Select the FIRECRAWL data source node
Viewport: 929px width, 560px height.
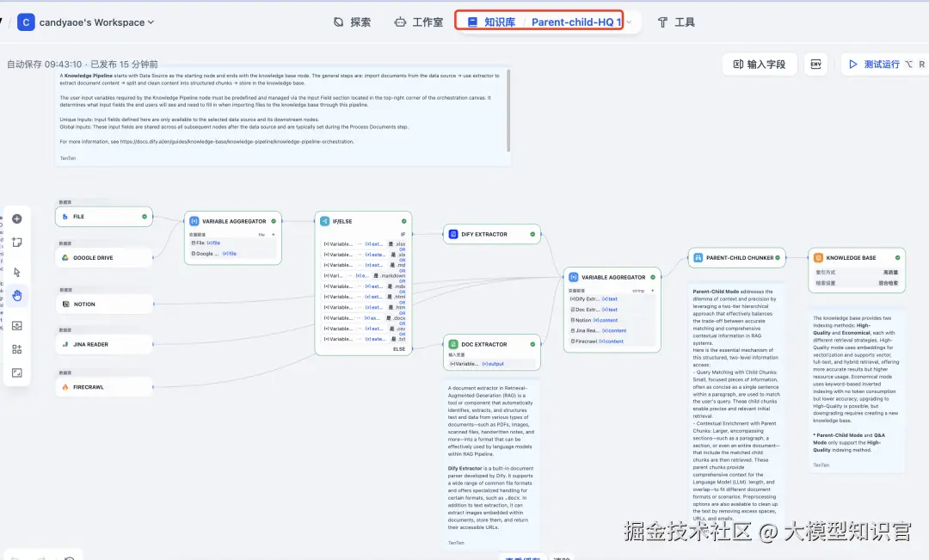(104, 387)
